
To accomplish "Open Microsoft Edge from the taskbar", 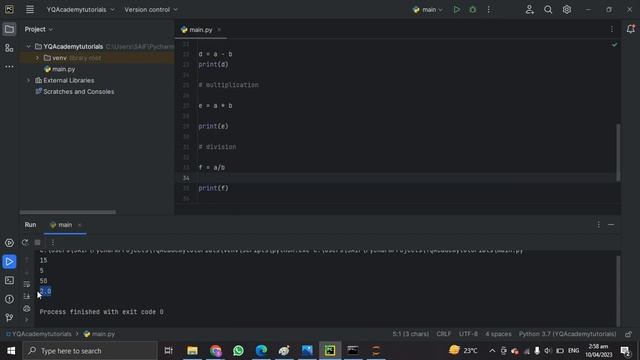I will [x=261, y=351].
